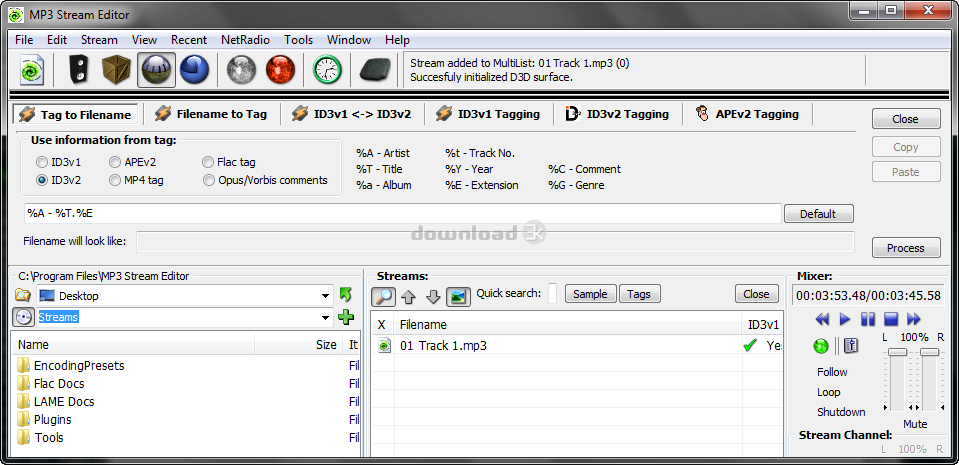Click the Process button
Image resolution: width=959 pixels, height=465 pixels.
906,248
